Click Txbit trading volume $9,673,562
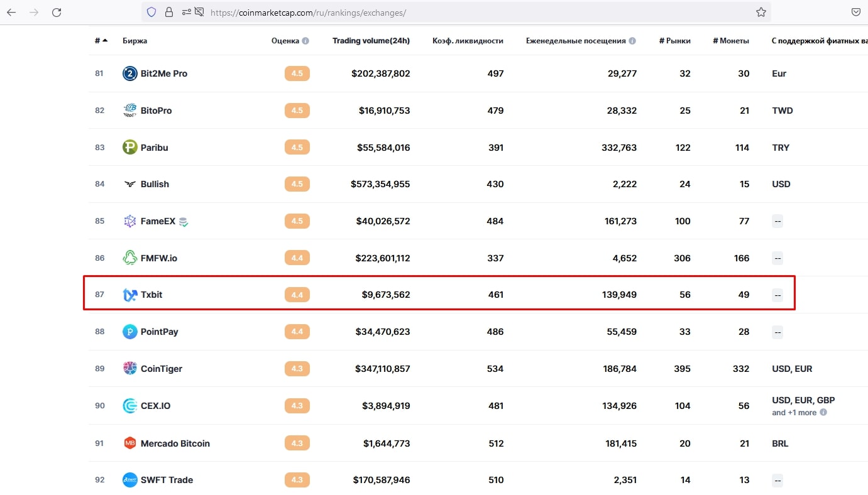Screen dimensions: 868x495 coord(386,295)
